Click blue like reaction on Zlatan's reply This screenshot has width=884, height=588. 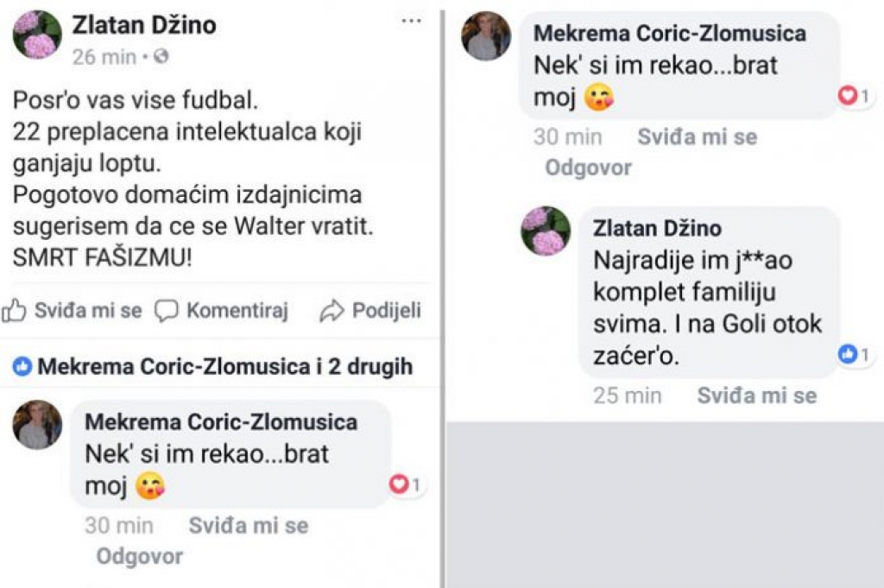coord(848,354)
